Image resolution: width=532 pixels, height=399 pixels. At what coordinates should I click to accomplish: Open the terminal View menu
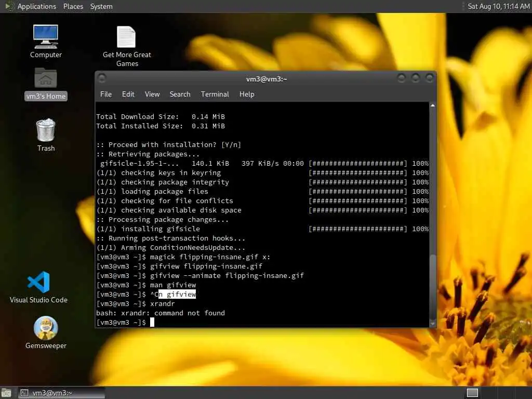pyautogui.click(x=152, y=95)
